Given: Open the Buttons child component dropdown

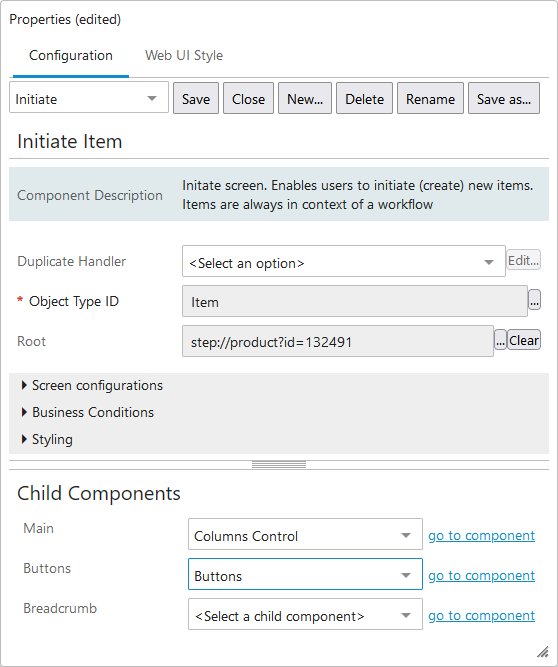Looking at the screenshot, I should tap(305, 574).
